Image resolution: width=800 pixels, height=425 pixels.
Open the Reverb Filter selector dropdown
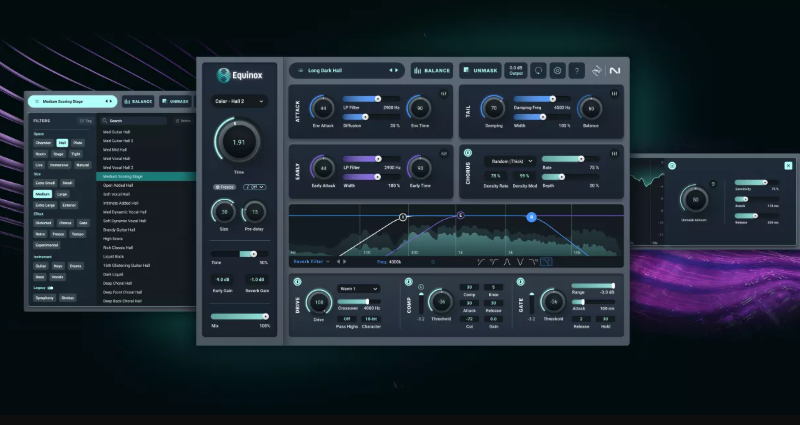pos(311,262)
